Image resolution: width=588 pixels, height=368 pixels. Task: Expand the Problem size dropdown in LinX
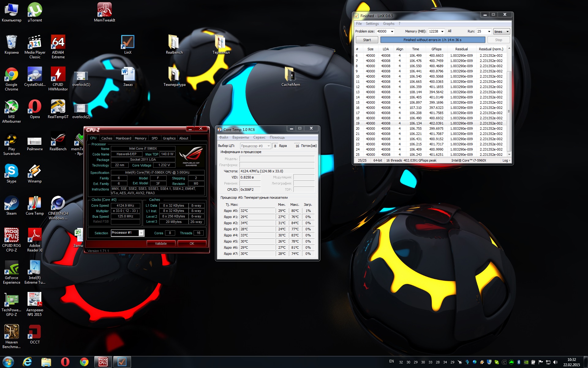click(x=392, y=31)
